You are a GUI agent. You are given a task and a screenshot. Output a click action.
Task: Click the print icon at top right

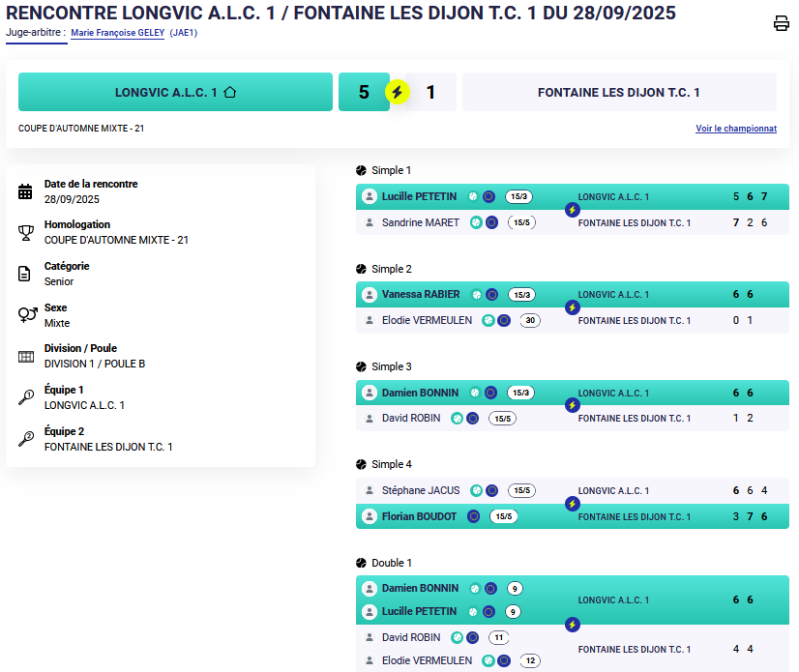782,24
